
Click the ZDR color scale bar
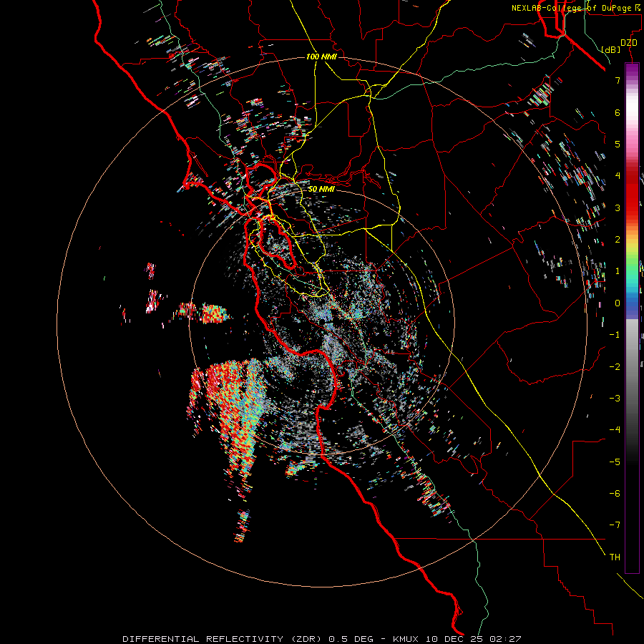pyautogui.click(x=632, y=318)
